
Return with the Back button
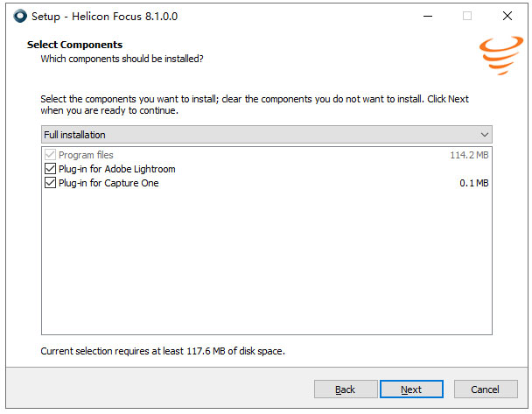click(346, 389)
